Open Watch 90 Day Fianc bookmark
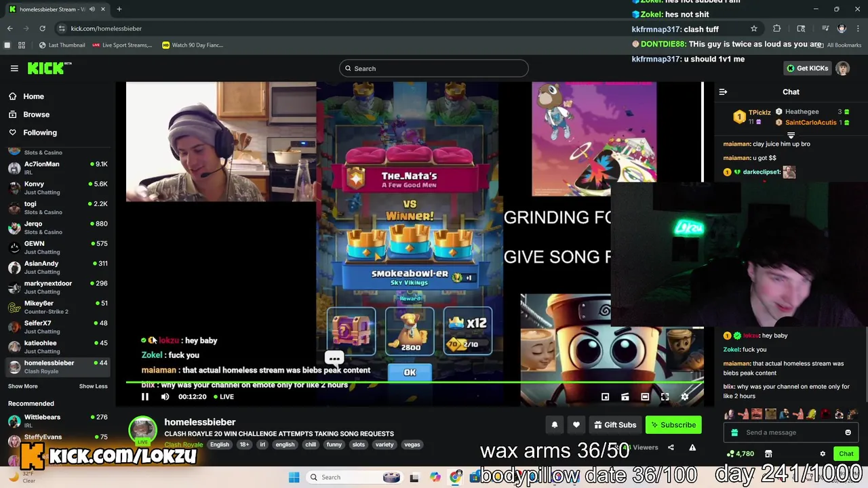Image resolution: width=868 pixels, height=488 pixels. (193, 45)
